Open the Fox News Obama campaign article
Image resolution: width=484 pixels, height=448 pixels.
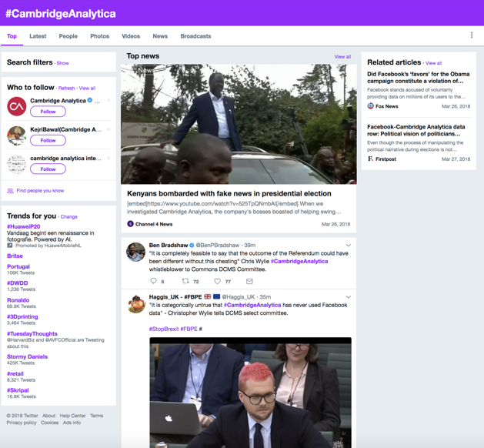tap(419, 78)
